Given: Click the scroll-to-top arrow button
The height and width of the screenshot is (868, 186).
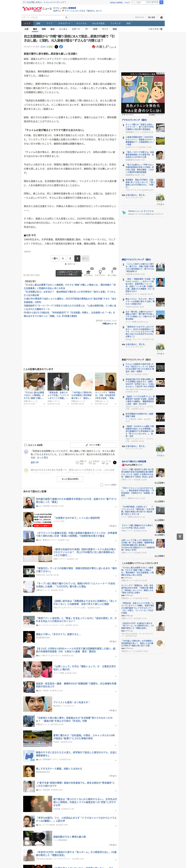Looking at the screenshot, I should (180, 537).
